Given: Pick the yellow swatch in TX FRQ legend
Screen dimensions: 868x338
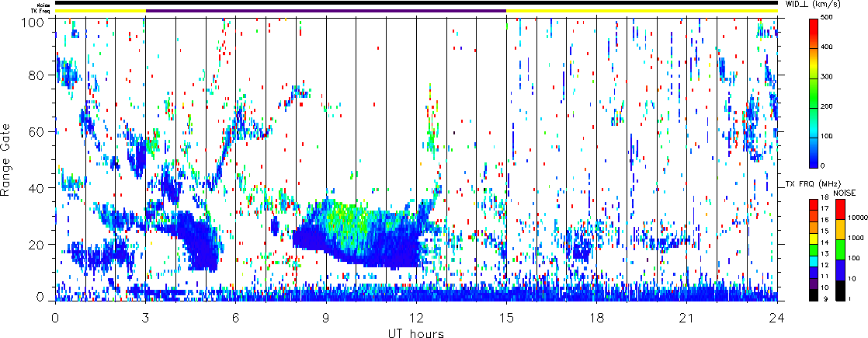Looking at the screenshot, I should 814,239.
